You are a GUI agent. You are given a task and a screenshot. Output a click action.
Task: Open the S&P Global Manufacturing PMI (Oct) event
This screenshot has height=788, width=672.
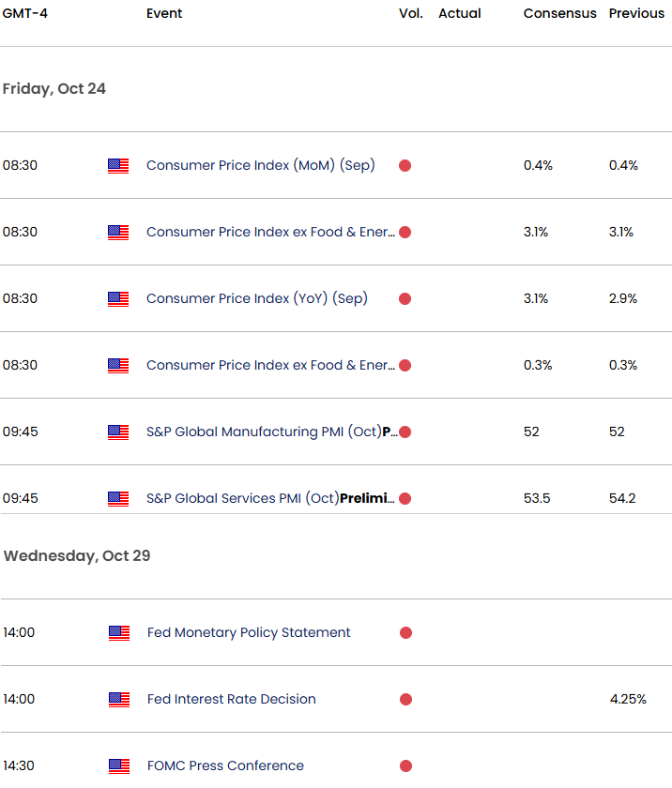[265, 432]
